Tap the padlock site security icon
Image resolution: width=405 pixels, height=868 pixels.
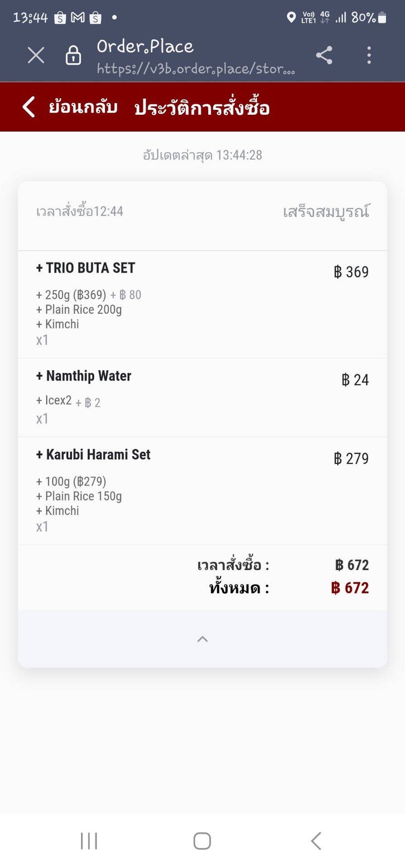73,55
